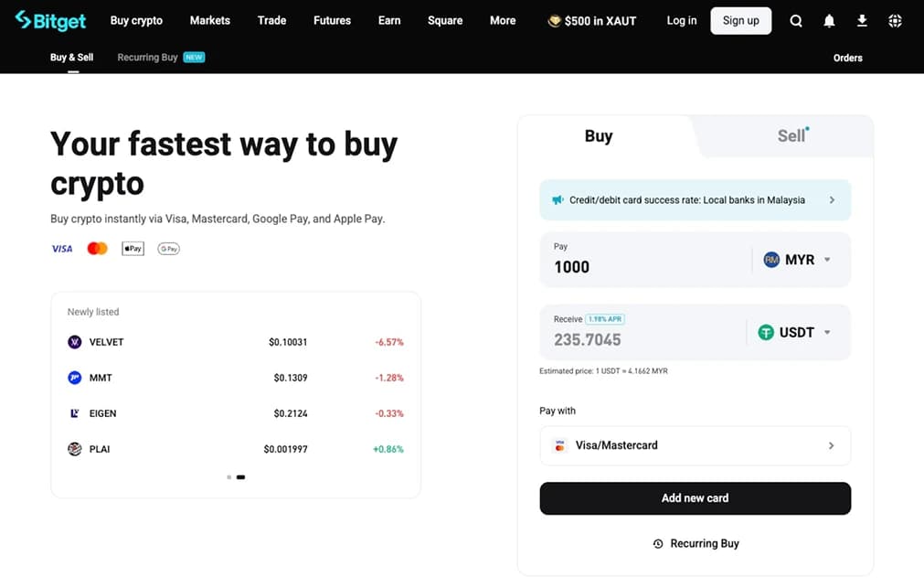The width and height of the screenshot is (924, 588).
Task: Click the Bitget logo
Action: pyautogui.click(x=50, y=20)
